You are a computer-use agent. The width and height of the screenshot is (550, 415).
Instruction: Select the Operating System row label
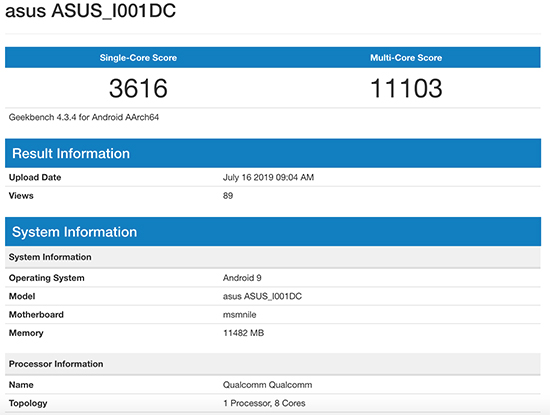pyautogui.click(x=47, y=278)
